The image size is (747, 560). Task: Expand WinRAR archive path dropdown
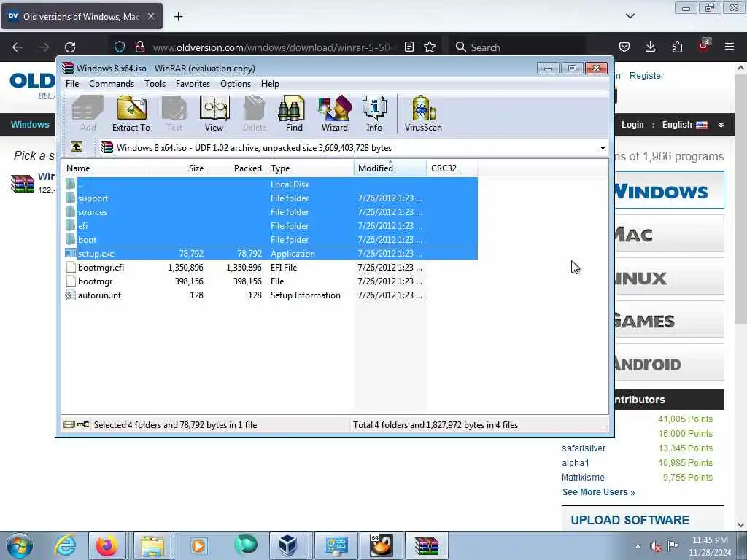tap(603, 147)
